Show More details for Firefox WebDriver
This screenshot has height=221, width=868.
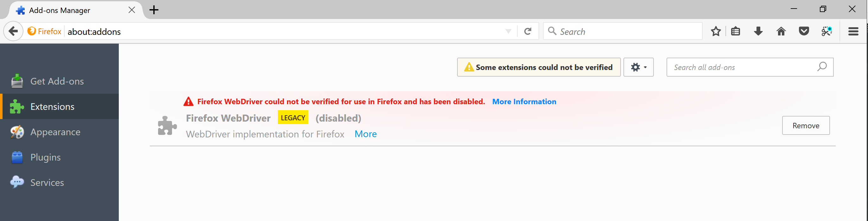tap(365, 134)
